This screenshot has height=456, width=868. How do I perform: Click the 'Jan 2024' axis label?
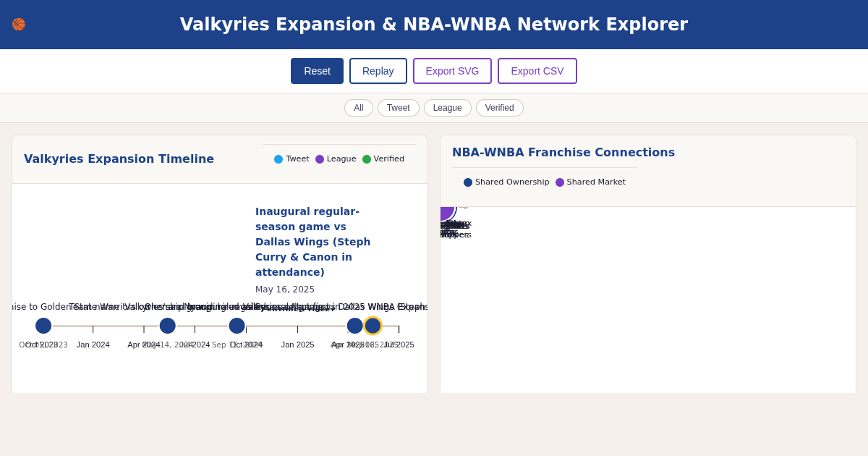(x=93, y=345)
